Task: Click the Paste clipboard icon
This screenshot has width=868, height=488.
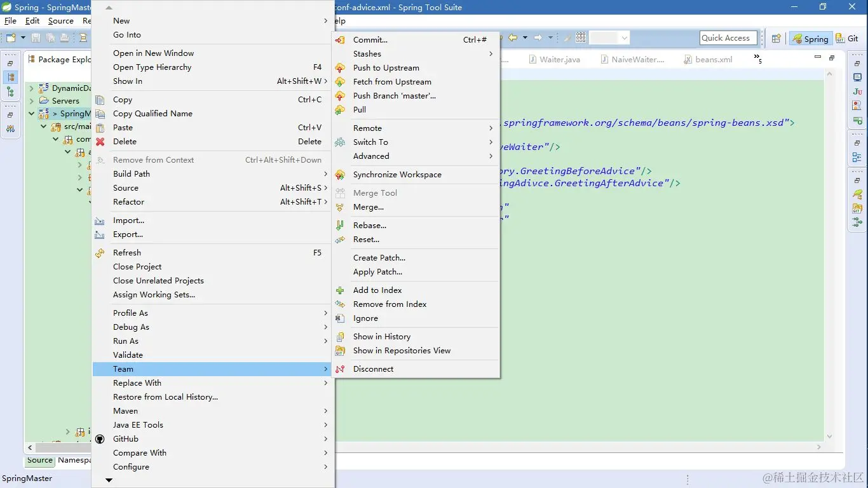Action: (x=100, y=128)
